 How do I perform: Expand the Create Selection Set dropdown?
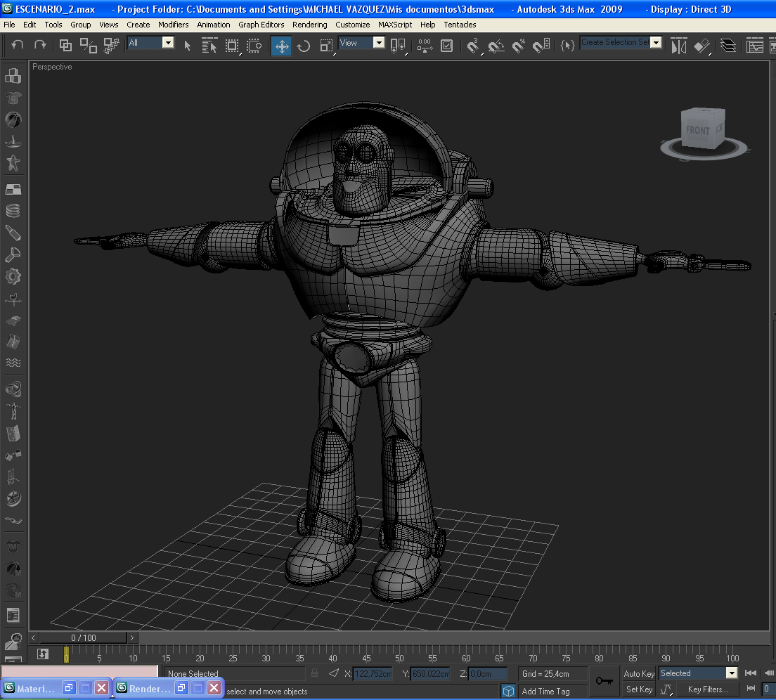point(656,42)
